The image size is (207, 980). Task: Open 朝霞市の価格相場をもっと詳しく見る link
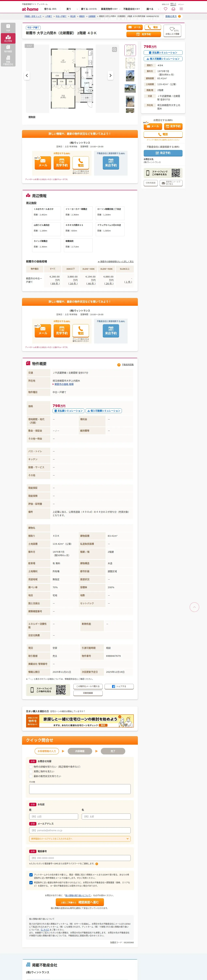coord(116,262)
